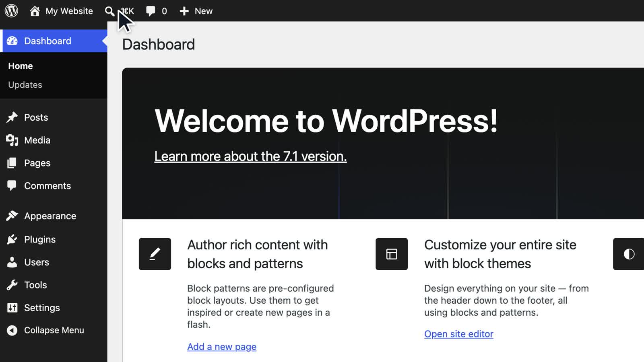The width and height of the screenshot is (644, 362).
Task: Click the layout block themes icon tile
Action: [392, 254]
